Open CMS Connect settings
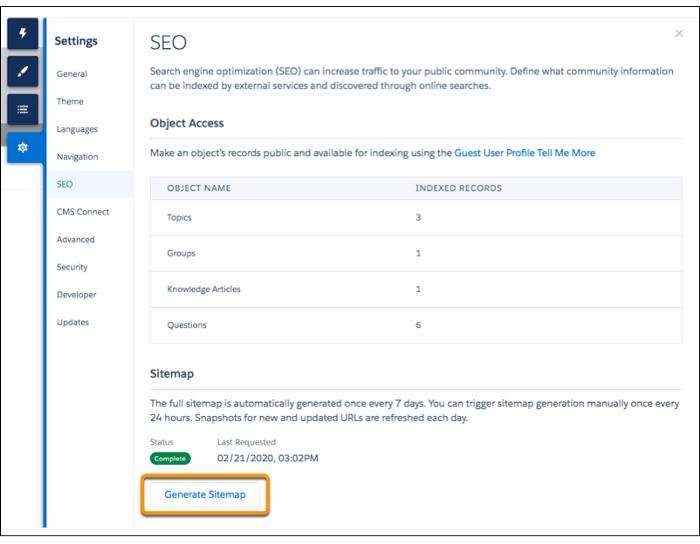 click(x=83, y=212)
